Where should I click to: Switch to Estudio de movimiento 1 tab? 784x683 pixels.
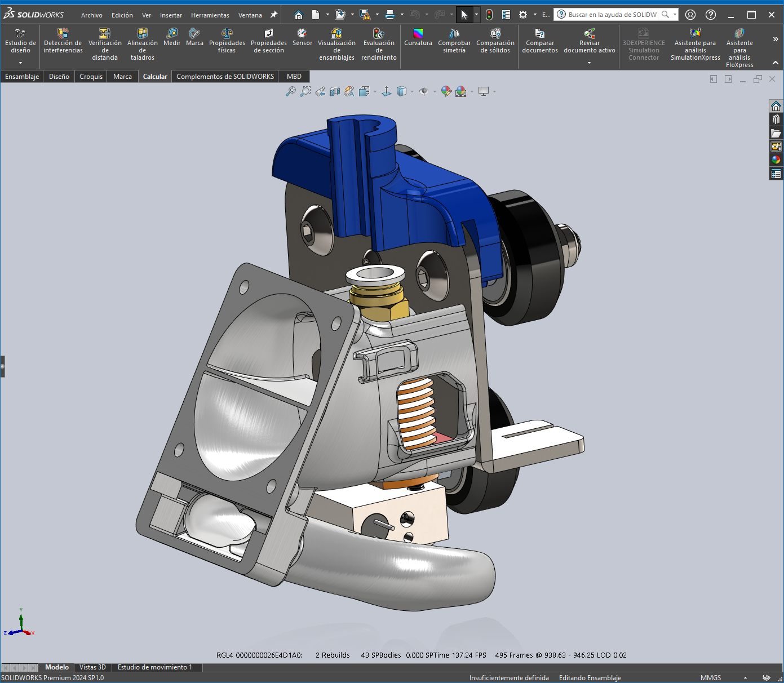coord(155,667)
